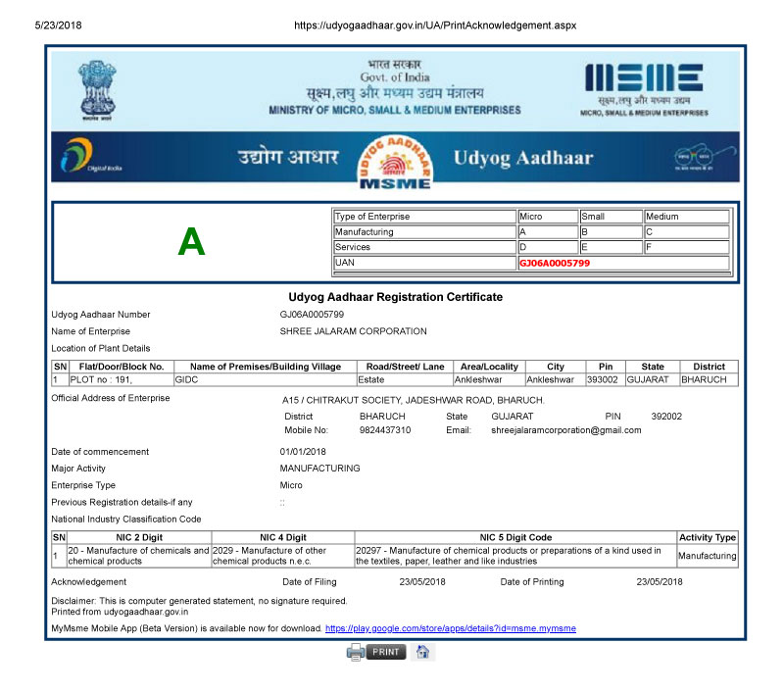The width and height of the screenshot is (784, 693).
Task: Click the email shreejalaramcorporation@gmail.com
Action: pyautogui.click(x=566, y=430)
